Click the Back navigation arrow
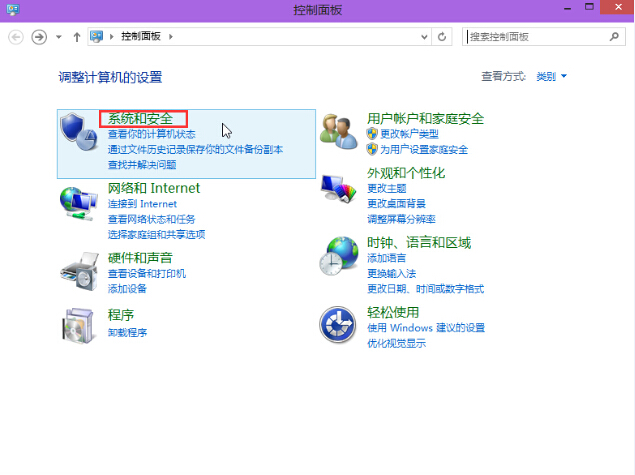Screen dimensions: 635x475 (x=16, y=37)
